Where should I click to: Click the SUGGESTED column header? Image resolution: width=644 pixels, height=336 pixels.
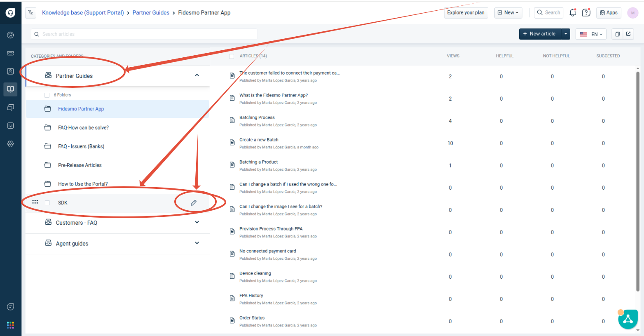608,56
